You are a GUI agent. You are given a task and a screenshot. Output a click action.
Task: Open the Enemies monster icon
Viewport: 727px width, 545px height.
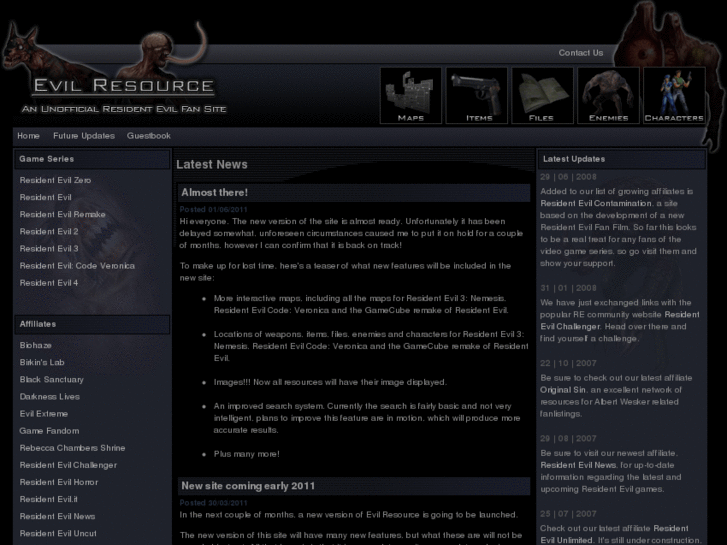pyautogui.click(x=608, y=96)
